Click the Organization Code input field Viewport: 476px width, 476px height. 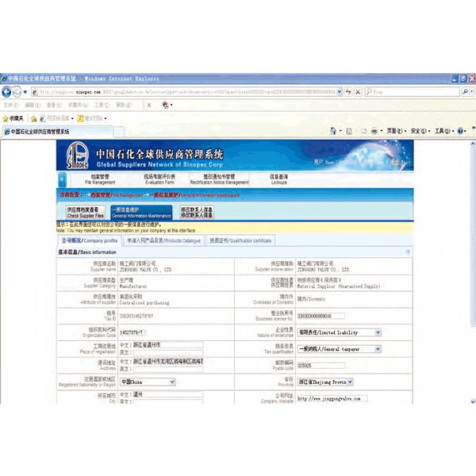[x=132, y=332]
